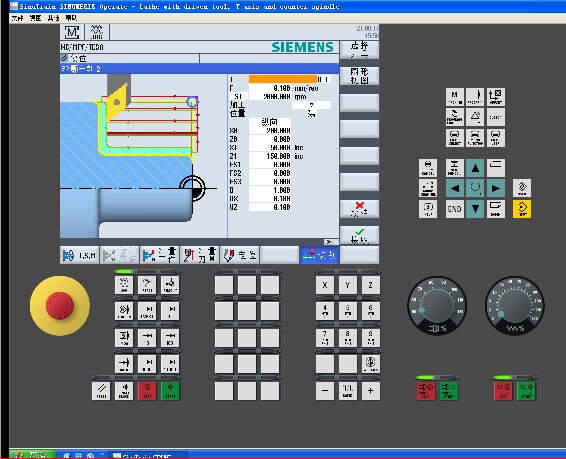Viewport: 566px width, 459px height.
Task: Click the cutting depth D field 1.000
Action: tap(270, 190)
